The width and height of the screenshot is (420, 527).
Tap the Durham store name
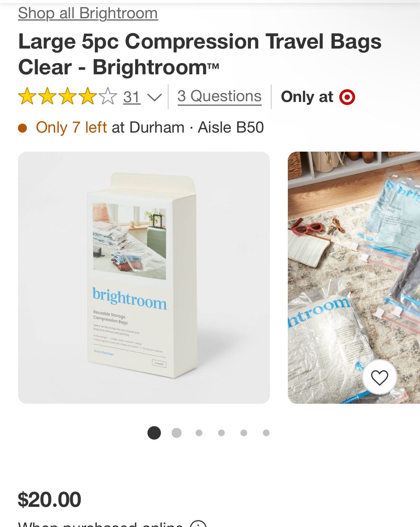point(157,128)
